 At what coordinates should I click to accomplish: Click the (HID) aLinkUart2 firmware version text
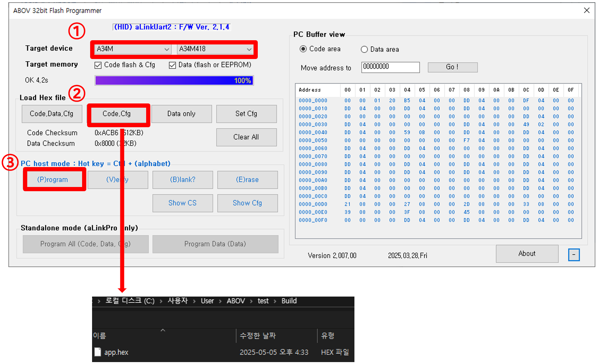[171, 27]
